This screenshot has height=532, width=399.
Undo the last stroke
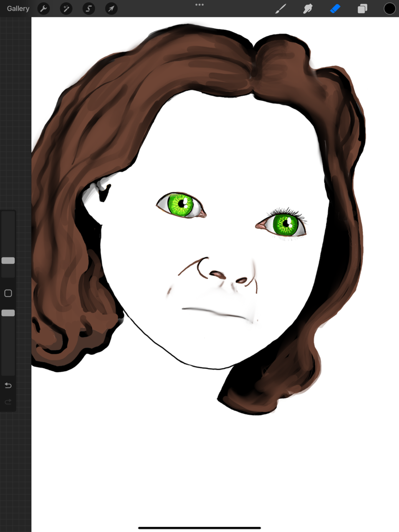coord(8,385)
